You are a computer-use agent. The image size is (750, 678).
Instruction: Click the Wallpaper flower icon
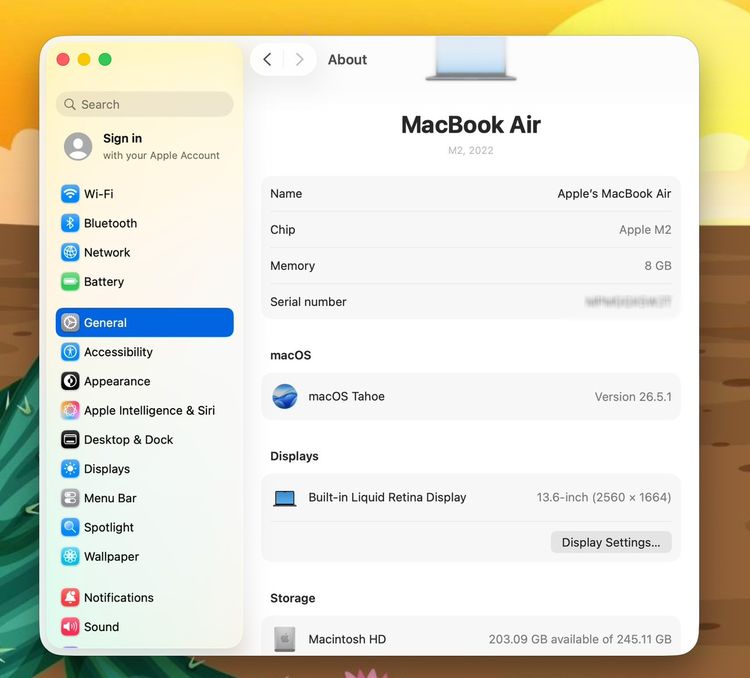pos(70,556)
